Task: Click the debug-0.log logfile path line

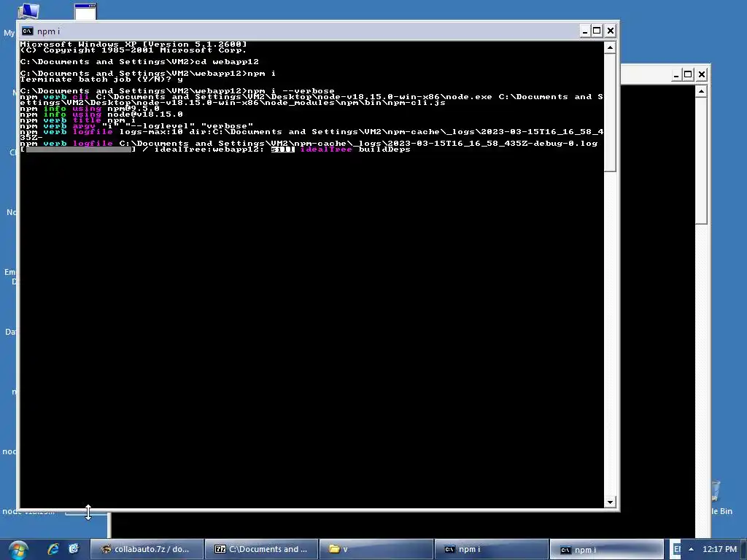Action: click(x=309, y=144)
